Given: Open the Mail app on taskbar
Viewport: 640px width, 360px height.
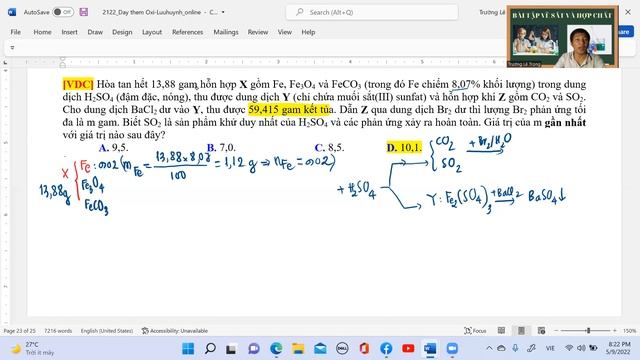Looking at the screenshot, I should [x=320, y=349].
